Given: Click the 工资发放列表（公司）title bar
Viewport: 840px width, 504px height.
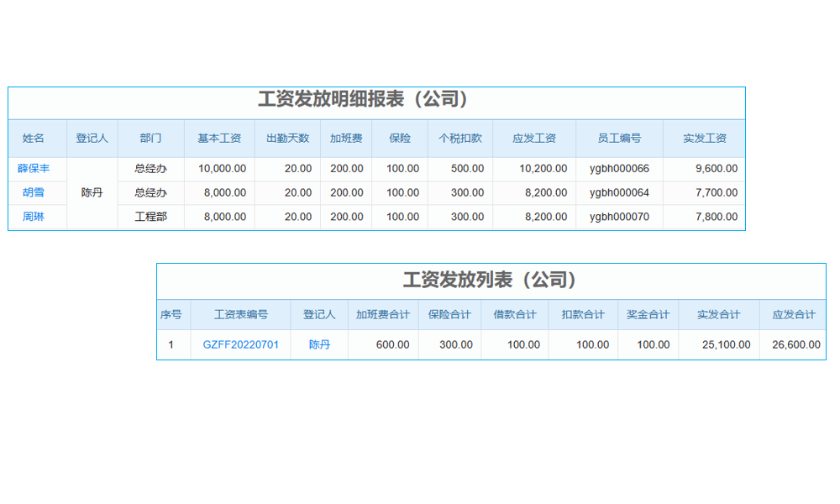Looking at the screenshot, I should click(491, 279).
